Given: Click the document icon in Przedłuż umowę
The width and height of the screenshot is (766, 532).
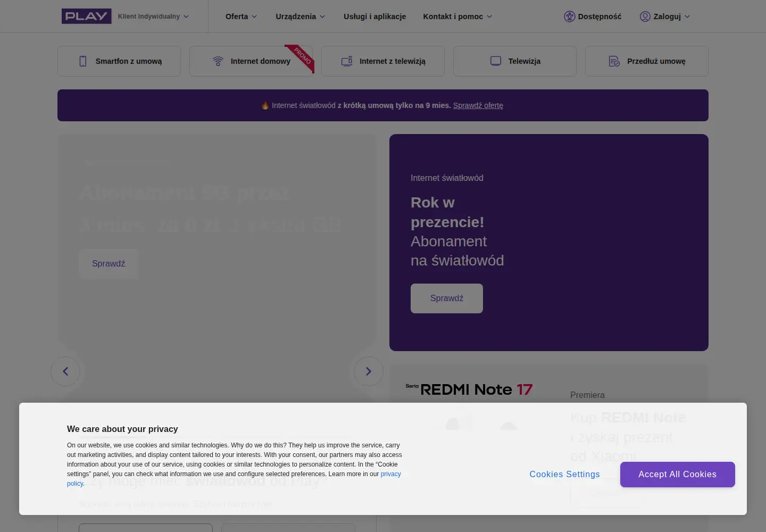Looking at the screenshot, I should point(614,61).
